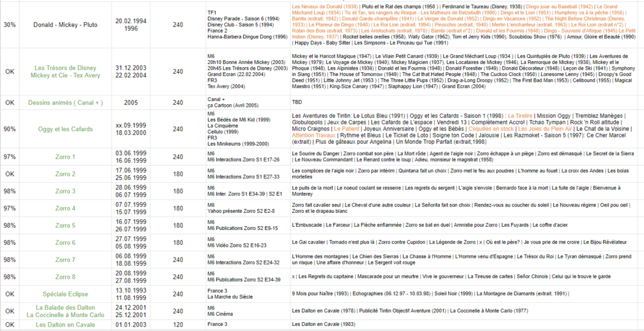Click the green 'Les Dalton en Cavale' title cell
Image resolution: width=644 pixels, height=331 pixels.
pyautogui.click(x=65, y=325)
